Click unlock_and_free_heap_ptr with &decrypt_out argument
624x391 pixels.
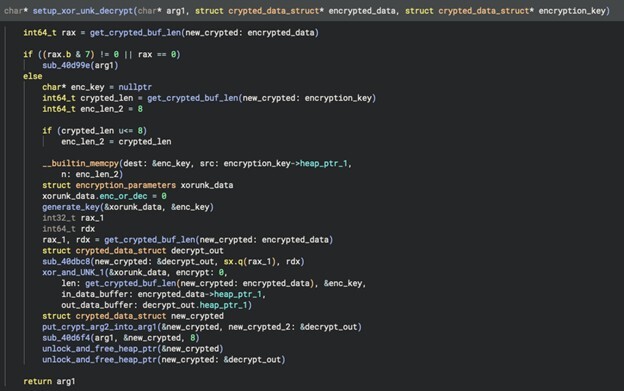pos(99,360)
